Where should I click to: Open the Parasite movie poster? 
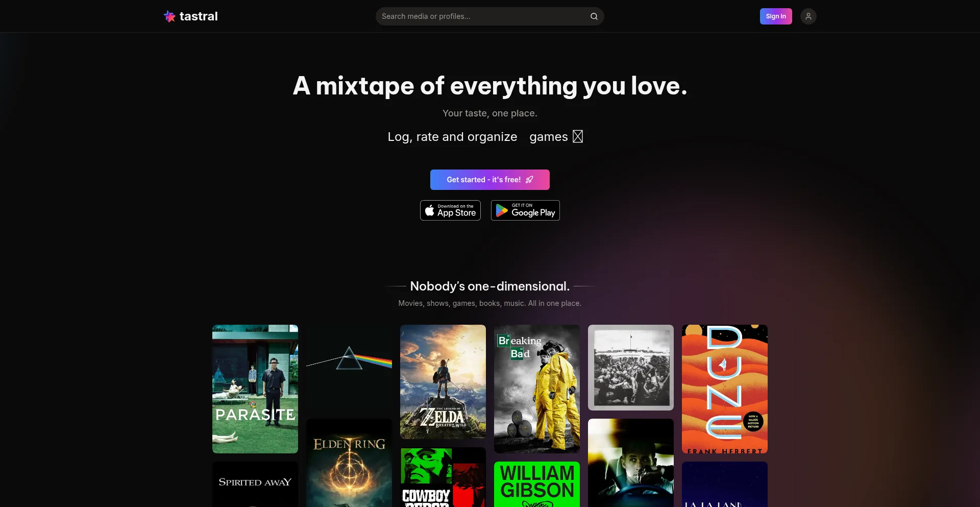coord(255,389)
